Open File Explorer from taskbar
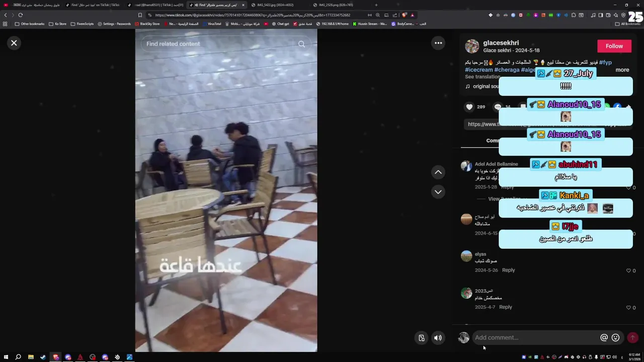Image resolution: width=644 pixels, height=362 pixels. pyautogui.click(x=31, y=357)
